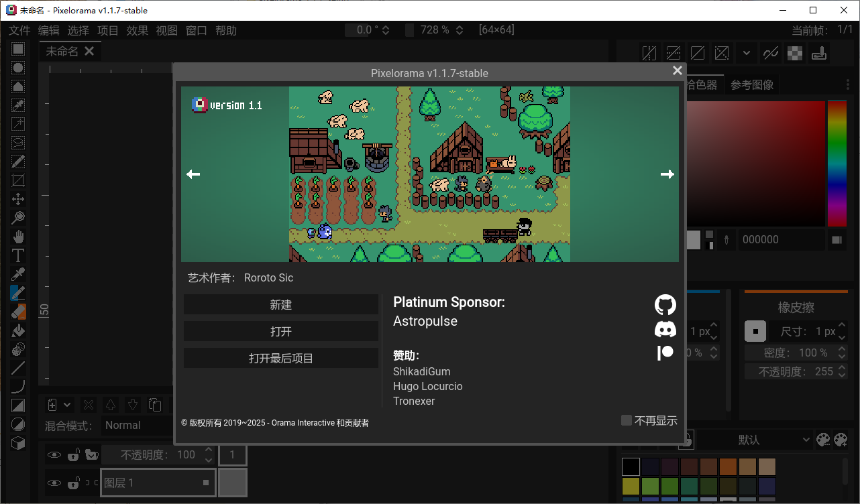The height and width of the screenshot is (504, 860).
Task: Select the Color picker eyedropper tool
Action: [x=18, y=273]
